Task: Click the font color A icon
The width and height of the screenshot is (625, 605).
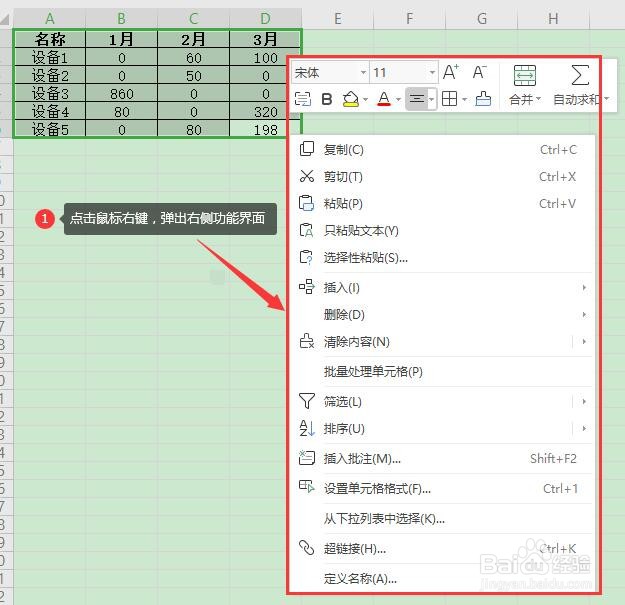Action: click(384, 99)
